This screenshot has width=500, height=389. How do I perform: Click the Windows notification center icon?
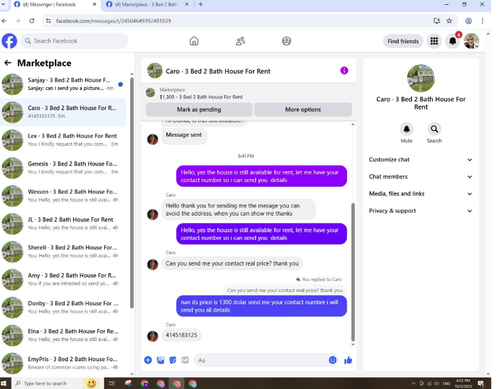[x=481, y=383]
